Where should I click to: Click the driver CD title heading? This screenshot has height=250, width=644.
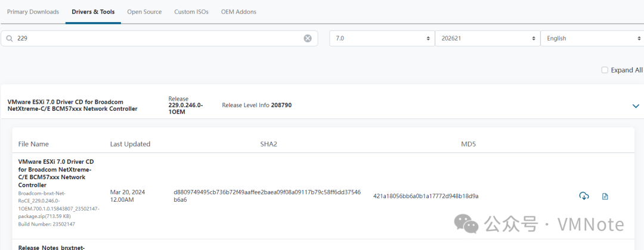point(73,105)
